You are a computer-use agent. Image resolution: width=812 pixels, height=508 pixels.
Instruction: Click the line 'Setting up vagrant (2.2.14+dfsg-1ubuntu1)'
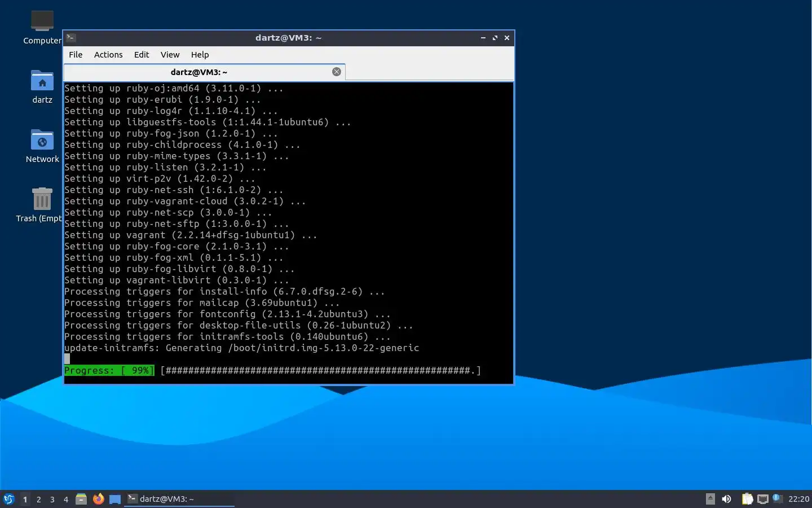tap(191, 235)
